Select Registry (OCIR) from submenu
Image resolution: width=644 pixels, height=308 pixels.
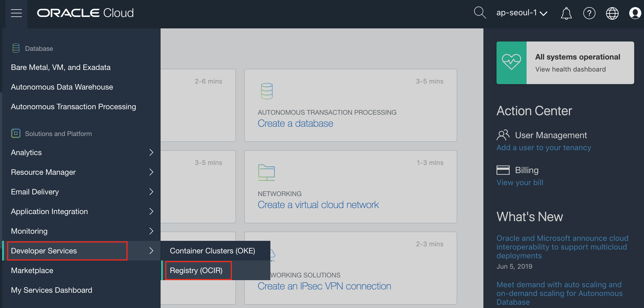(196, 270)
